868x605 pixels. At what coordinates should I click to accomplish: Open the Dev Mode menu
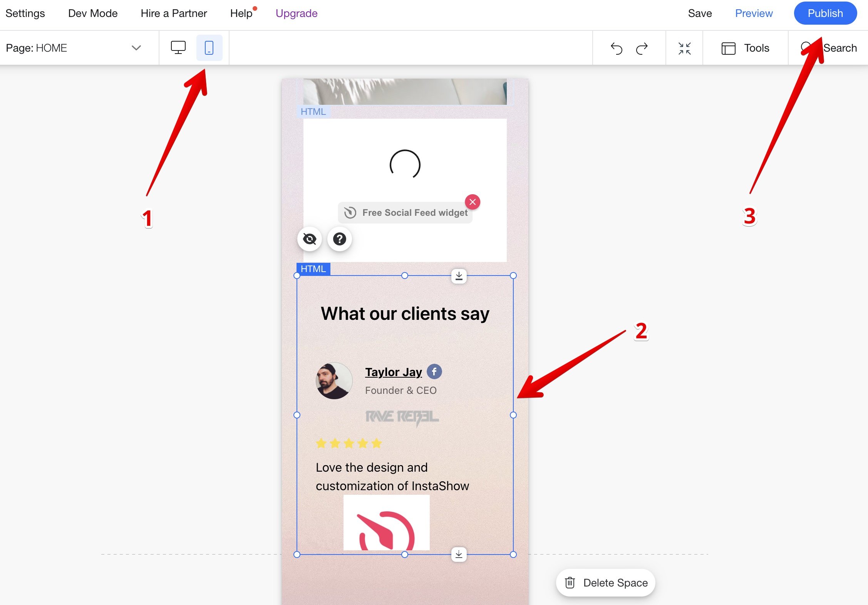(93, 13)
